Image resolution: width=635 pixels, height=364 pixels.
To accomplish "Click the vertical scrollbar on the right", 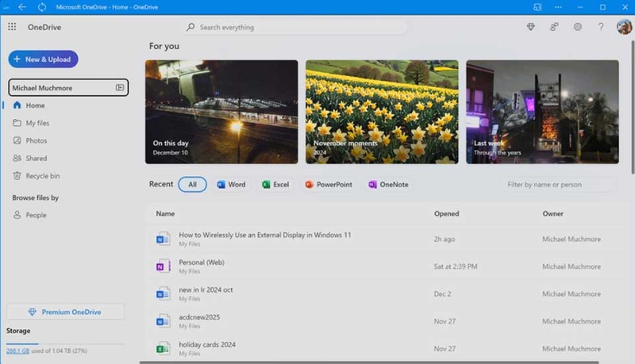I will [x=633, y=107].
